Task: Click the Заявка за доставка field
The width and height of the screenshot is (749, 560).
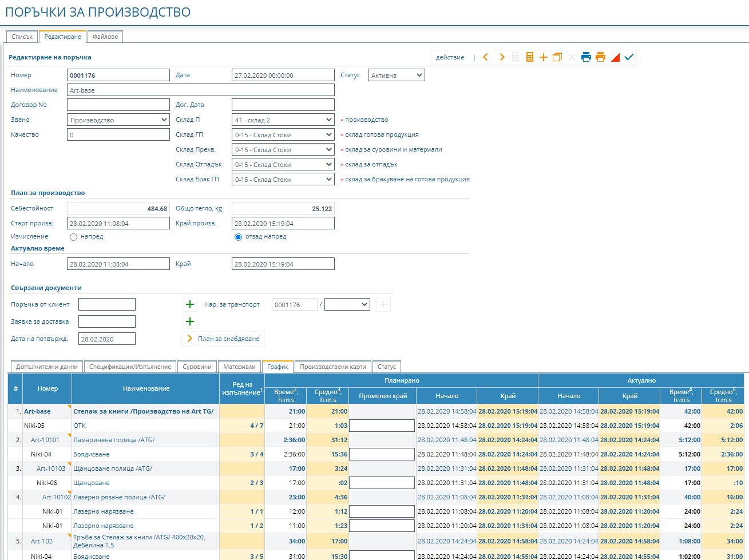Action: [107, 321]
